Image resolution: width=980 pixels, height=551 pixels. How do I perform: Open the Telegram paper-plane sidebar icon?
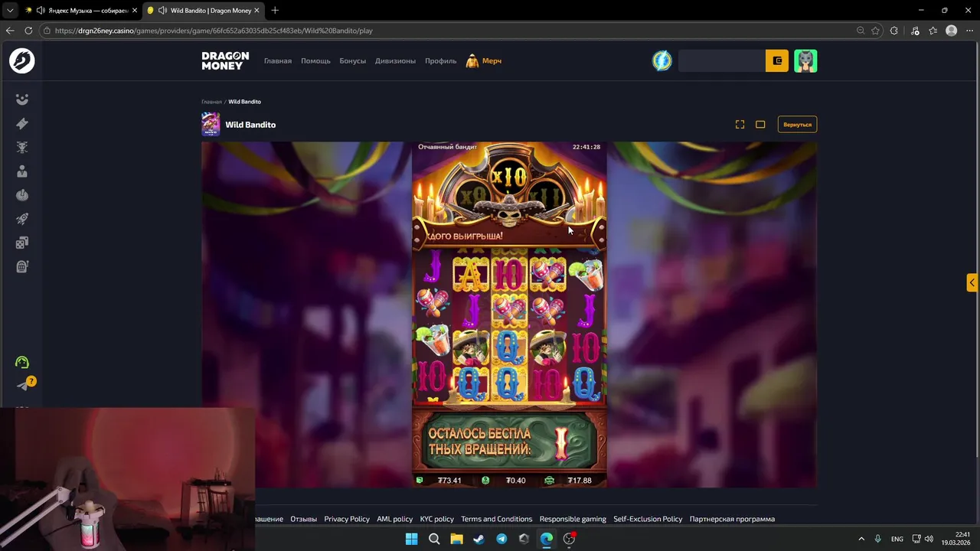[x=22, y=386]
